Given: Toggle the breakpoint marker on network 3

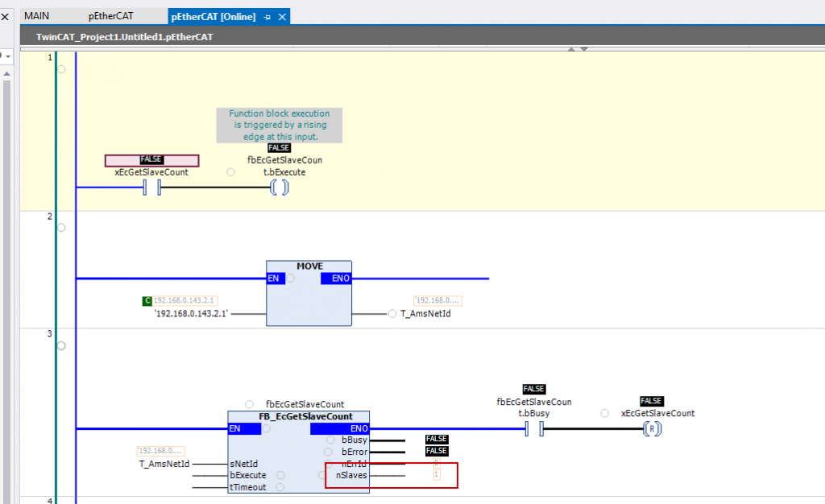Looking at the screenshot, I should pyautogui.click(x=61, y=346).
